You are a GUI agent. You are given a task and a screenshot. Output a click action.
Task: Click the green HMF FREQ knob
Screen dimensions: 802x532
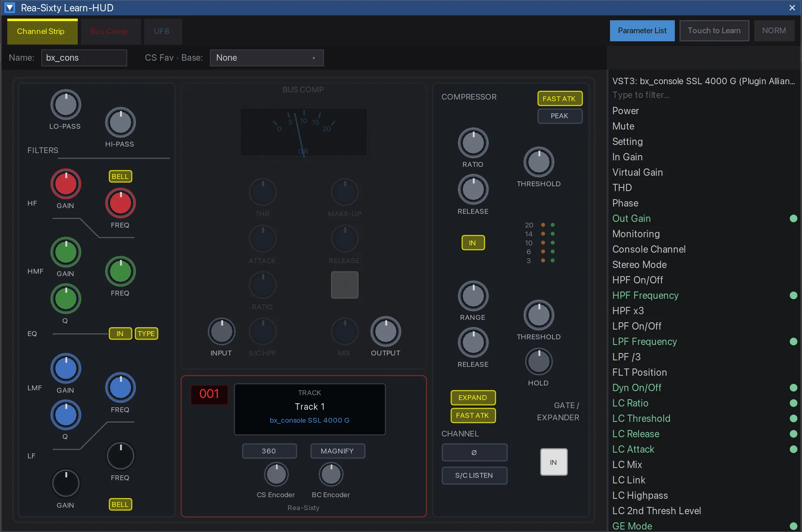120,271
